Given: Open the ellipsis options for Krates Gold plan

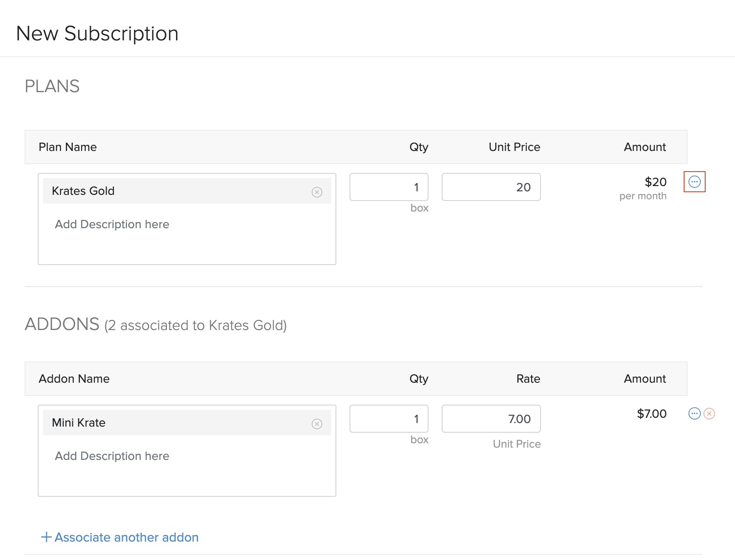Looking at the screenshot, I should [694, 182].
